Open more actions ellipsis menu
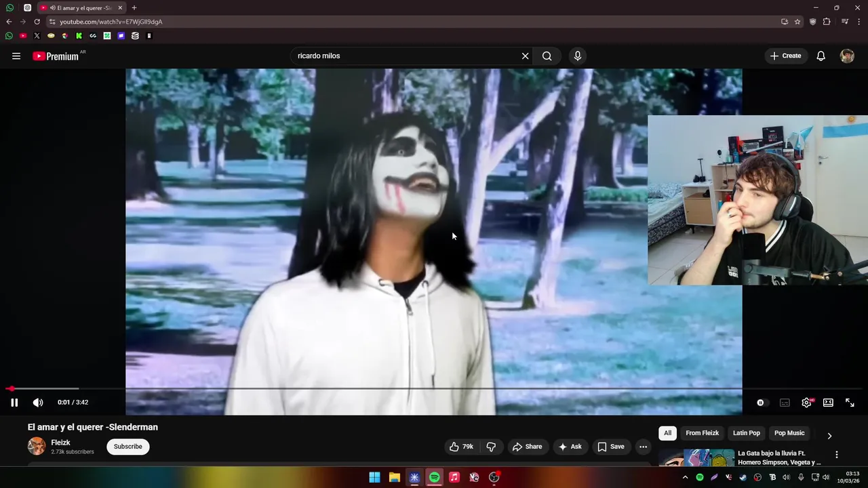 643,447
